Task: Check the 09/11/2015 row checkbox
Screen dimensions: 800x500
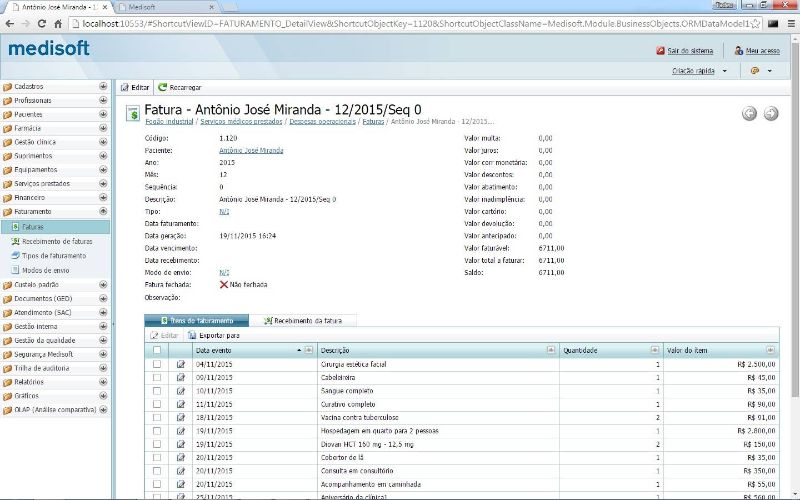Action: (x=157, y=378)
